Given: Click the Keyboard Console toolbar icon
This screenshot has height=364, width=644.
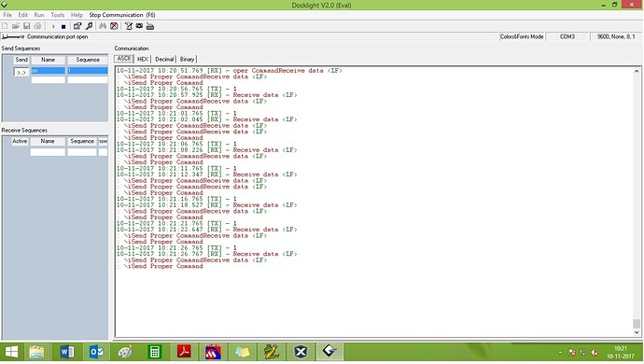Looking at the screenshot, I should 150,26.
